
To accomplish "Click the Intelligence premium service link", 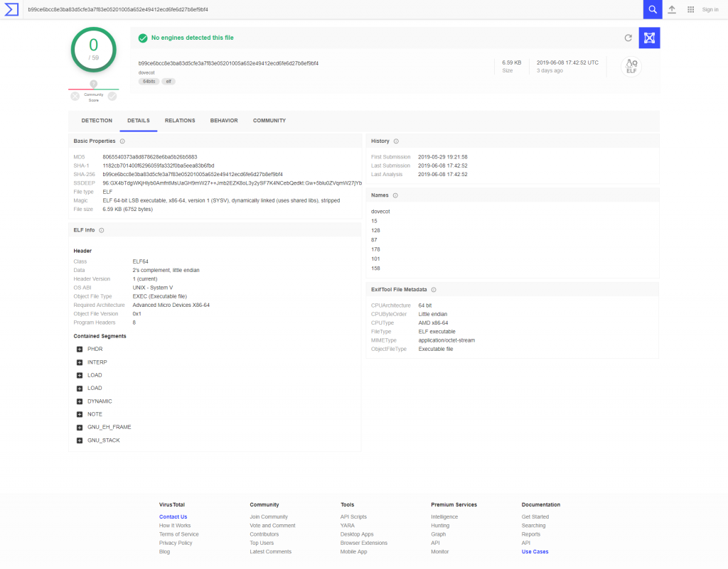I will tap(444, 516).
